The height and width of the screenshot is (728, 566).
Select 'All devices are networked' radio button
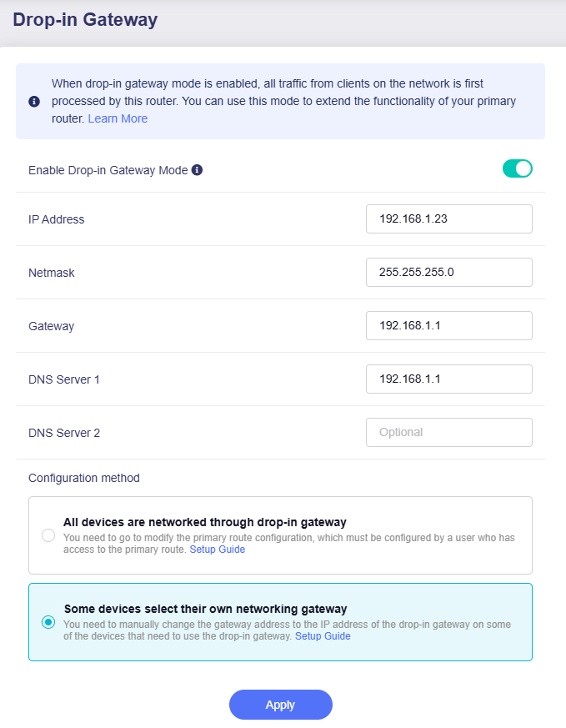click(x=48, y=536)
